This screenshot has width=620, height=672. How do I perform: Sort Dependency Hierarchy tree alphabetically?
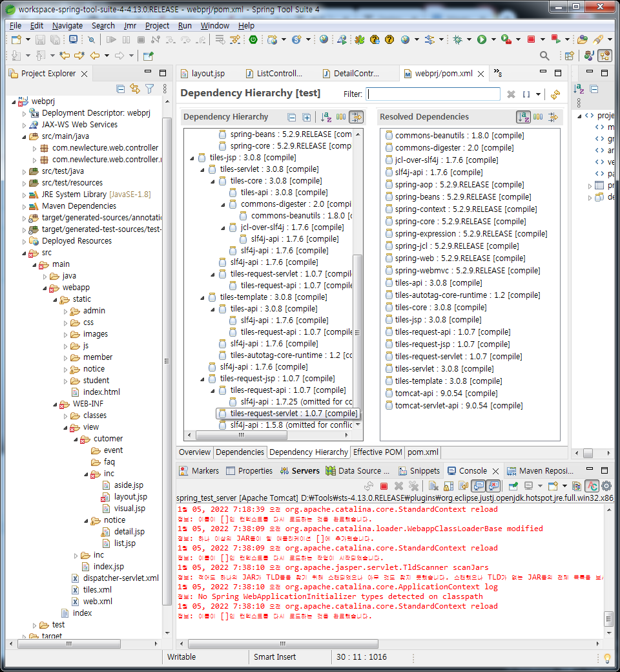pyautogui.click(x=326, y=117)
